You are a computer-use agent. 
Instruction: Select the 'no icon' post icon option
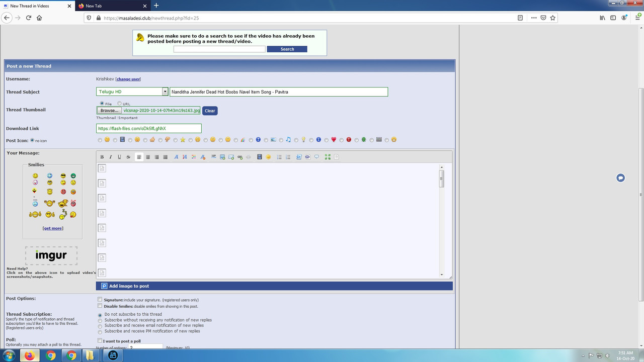(x=33, y=140)
